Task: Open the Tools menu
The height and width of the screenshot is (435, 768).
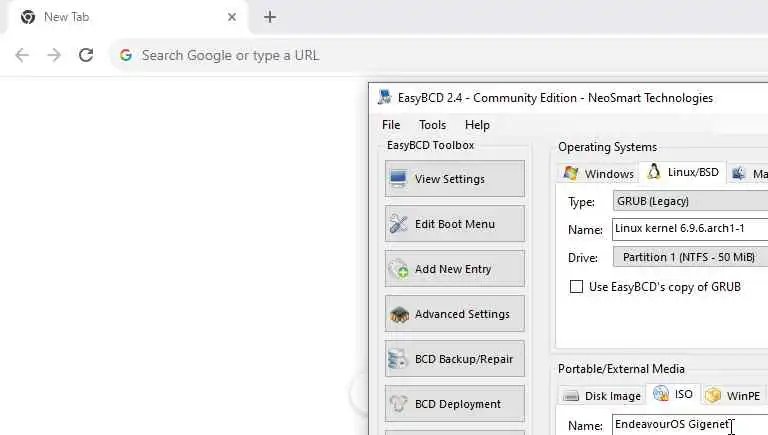Action: tap(432, 125)
